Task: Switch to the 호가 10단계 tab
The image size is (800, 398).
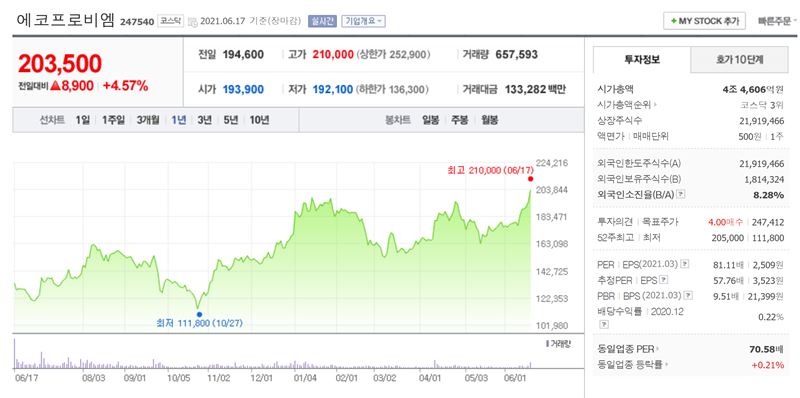Action: [739, 59]
